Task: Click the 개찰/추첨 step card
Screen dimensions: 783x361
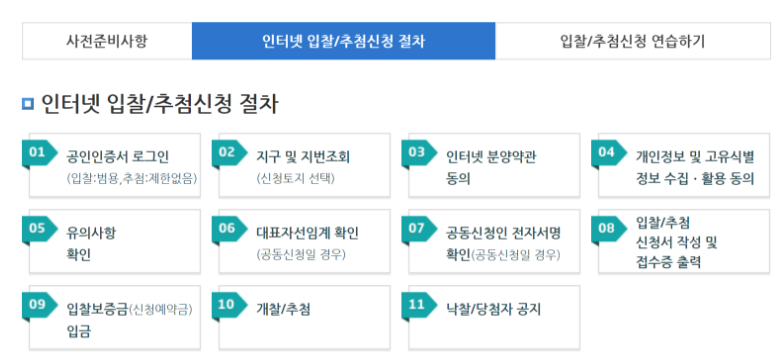Action: pyautogui.click(x=305, y=317)
